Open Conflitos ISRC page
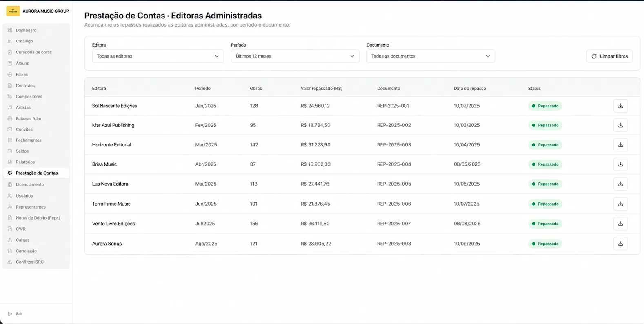The height and width of the screenshot is (324, 644). tap(36, 262)
